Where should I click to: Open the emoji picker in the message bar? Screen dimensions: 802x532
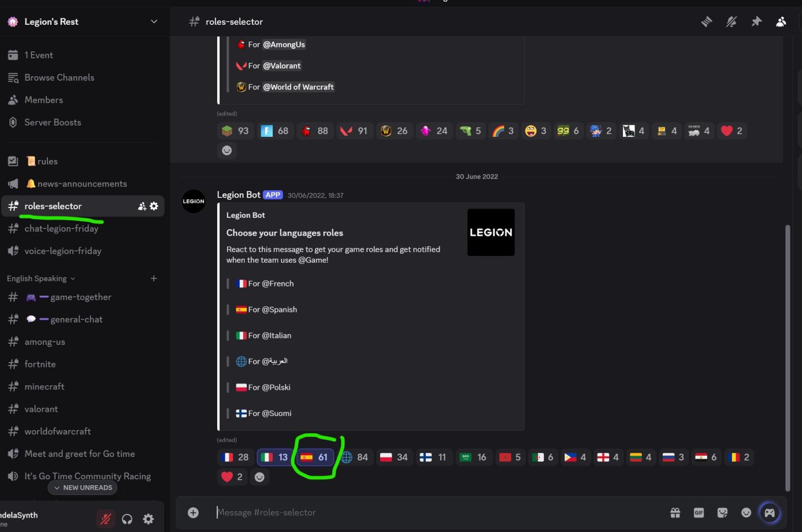tap(746, 512)
